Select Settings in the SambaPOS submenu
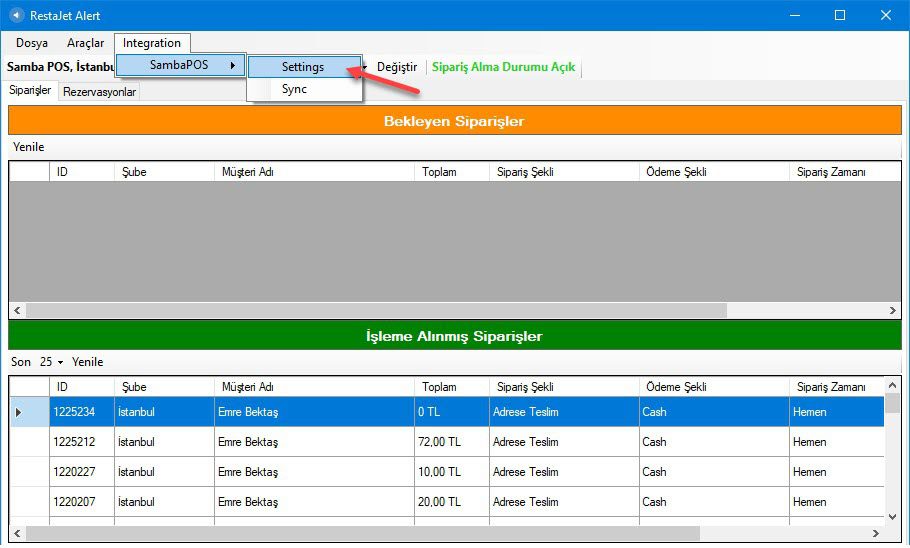Screen dimensions: 910x548 coord(303,67)
